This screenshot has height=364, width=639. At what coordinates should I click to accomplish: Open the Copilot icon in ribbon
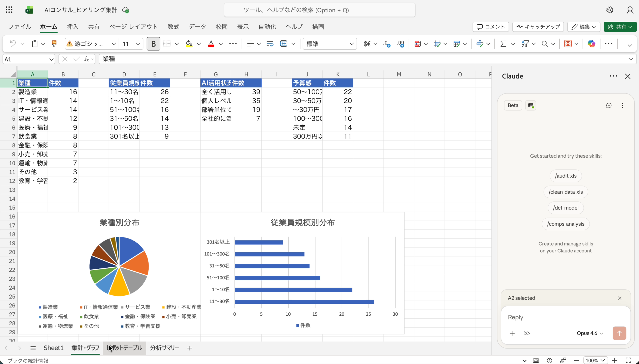point(591,44)
